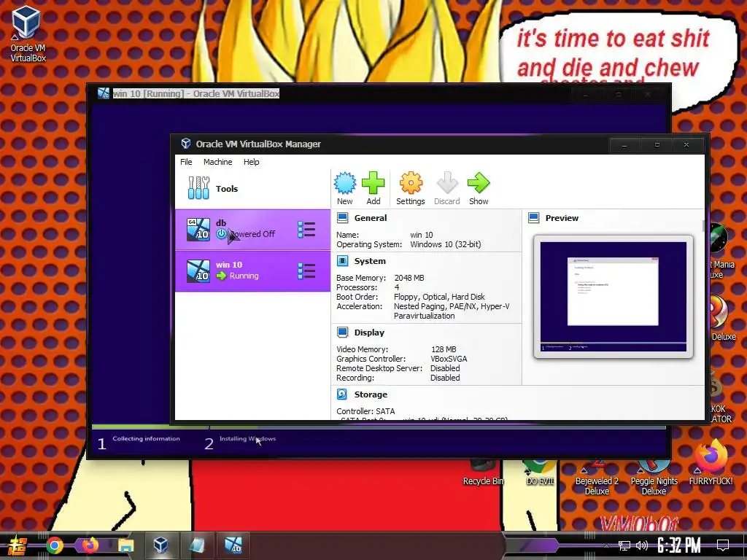Screen dimensions: 747x560
Task: Click the details pane vertical scrollbar
Action: [703, 227]
